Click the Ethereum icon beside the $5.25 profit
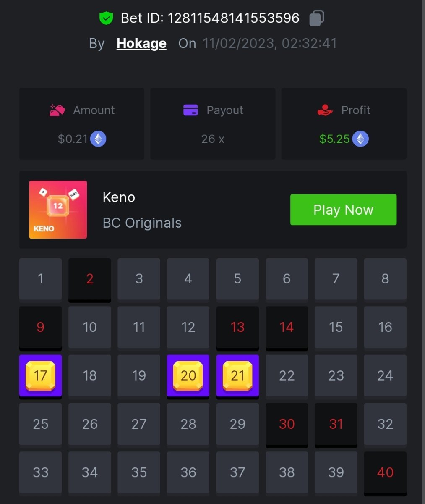 [x=360, y=139]
